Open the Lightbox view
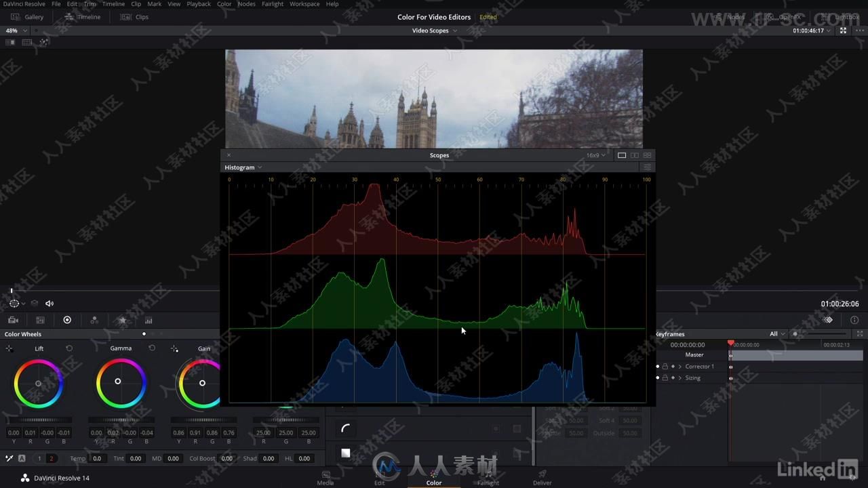The width and height of the screenshot is (868, 488). coord(840,17)
